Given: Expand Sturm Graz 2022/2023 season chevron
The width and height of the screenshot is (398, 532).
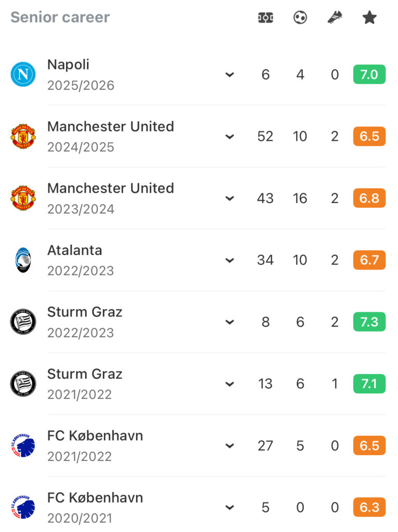Looking at the screenshot, I should tap(230, 322).
